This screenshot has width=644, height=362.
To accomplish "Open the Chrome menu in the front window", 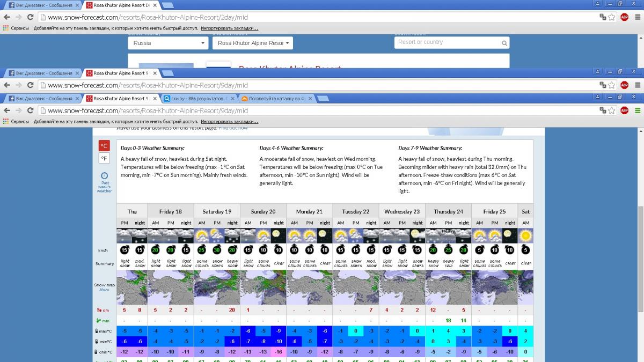I will (x=637, y=110).
